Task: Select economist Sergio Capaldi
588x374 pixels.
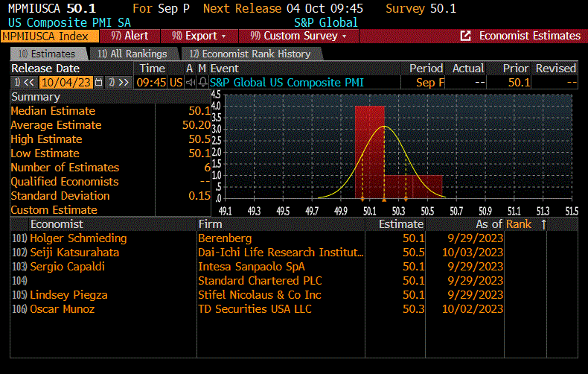Action: (x=67, y=267)
